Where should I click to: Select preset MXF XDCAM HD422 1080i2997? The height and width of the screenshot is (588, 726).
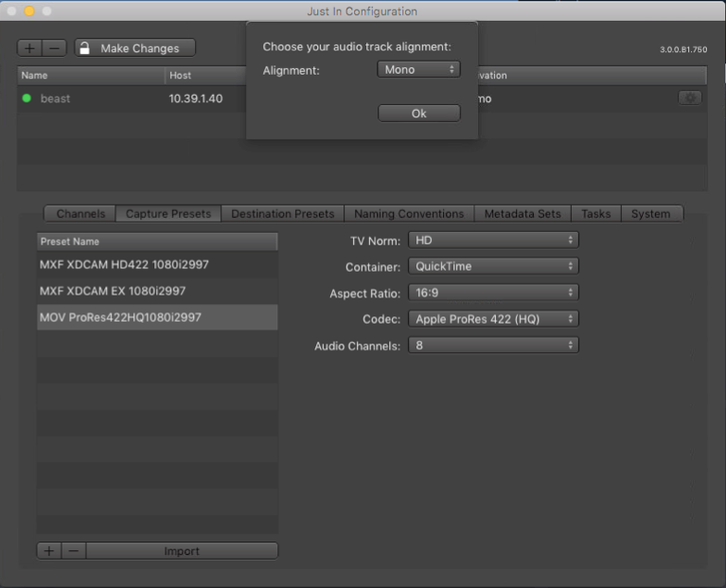point(157,265)
